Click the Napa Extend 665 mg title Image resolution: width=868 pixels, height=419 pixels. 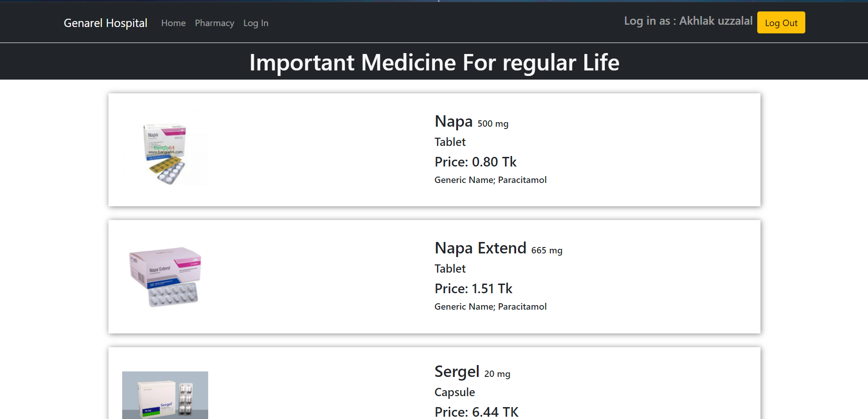pos(498,248)
